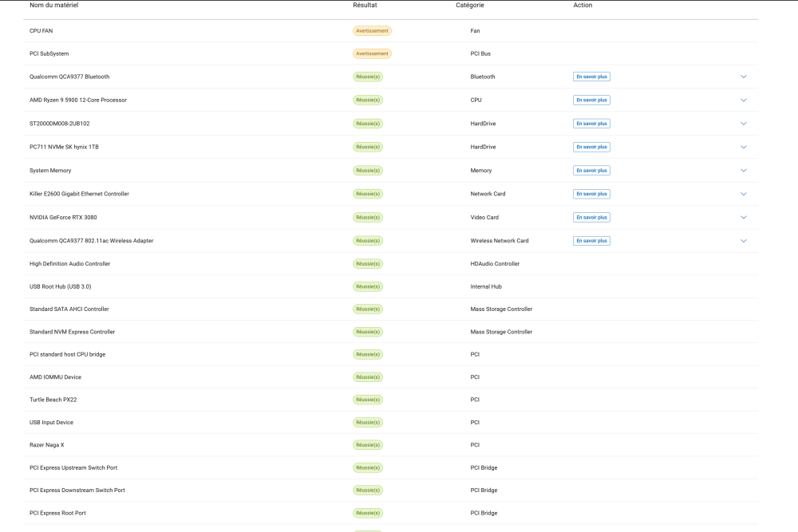Click the PCI SubSystem Avertissement badge
The height and width of the screenshot is (532, 798).
tap(372, 53)
